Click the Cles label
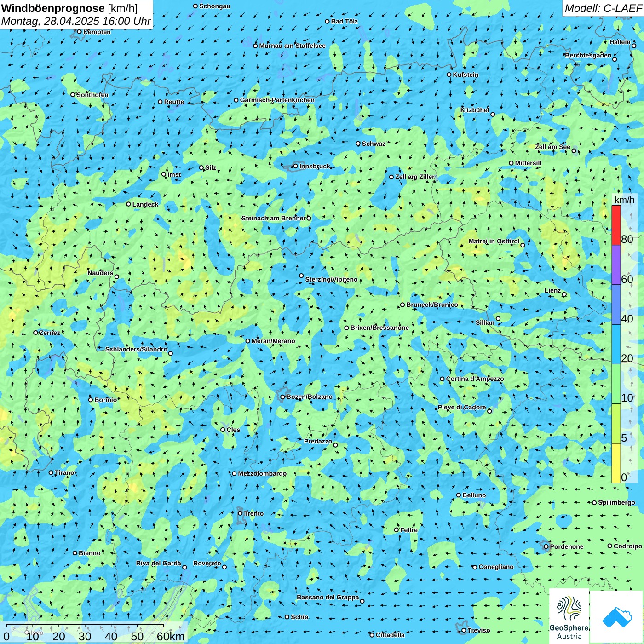The height and width of the screenshot is (644, 644). [233, 430]
